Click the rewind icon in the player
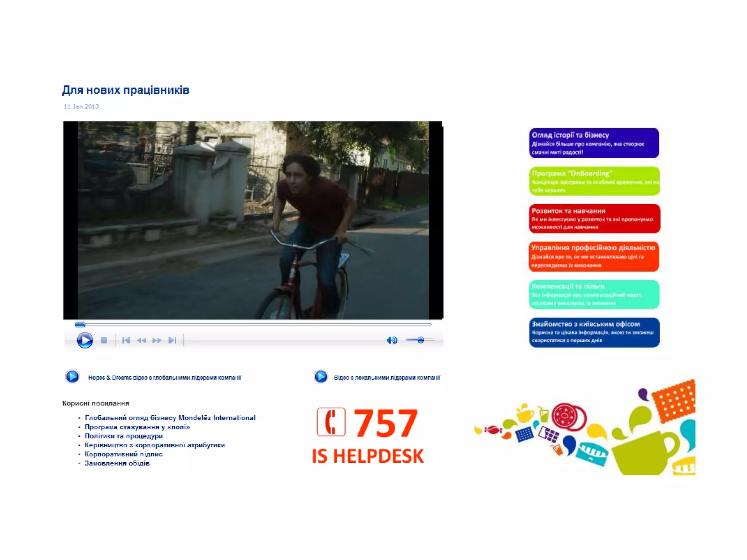This screenshot has height=560, width=747. tap(142, 340)
